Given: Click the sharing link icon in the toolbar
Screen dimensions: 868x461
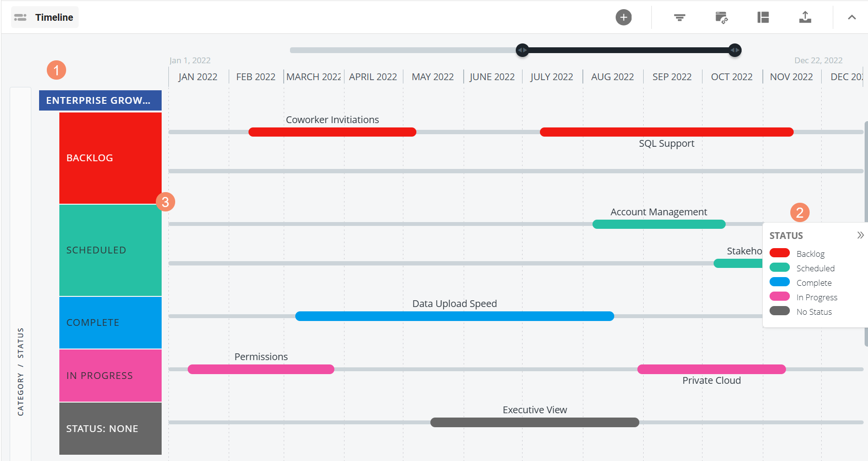Looking at the screenshot, I should [x=721, y=17].
